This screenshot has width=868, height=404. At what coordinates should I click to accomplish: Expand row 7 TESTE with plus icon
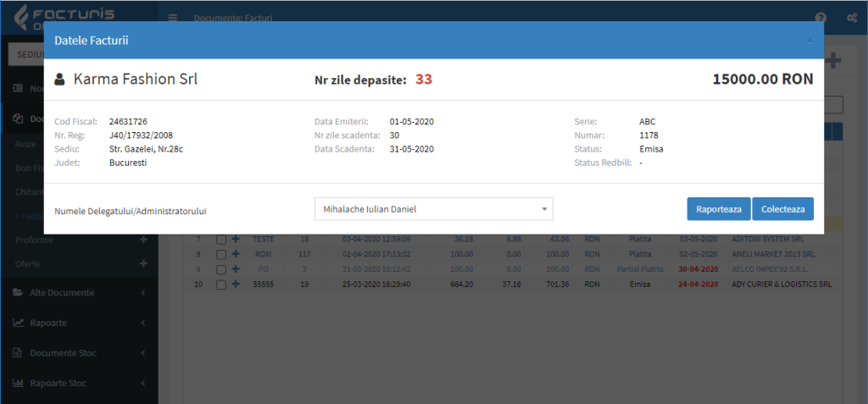pyautogui.click(x=236, y=240)
